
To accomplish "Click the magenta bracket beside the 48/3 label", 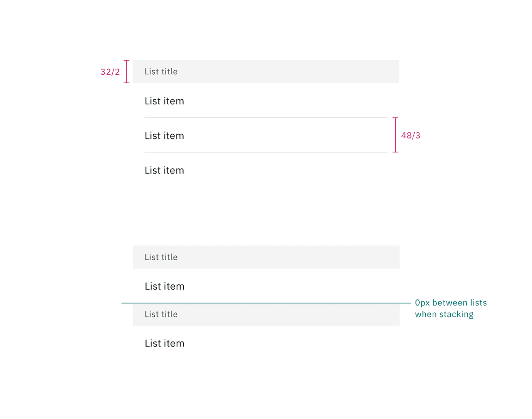I will click(x=395, y=135).
